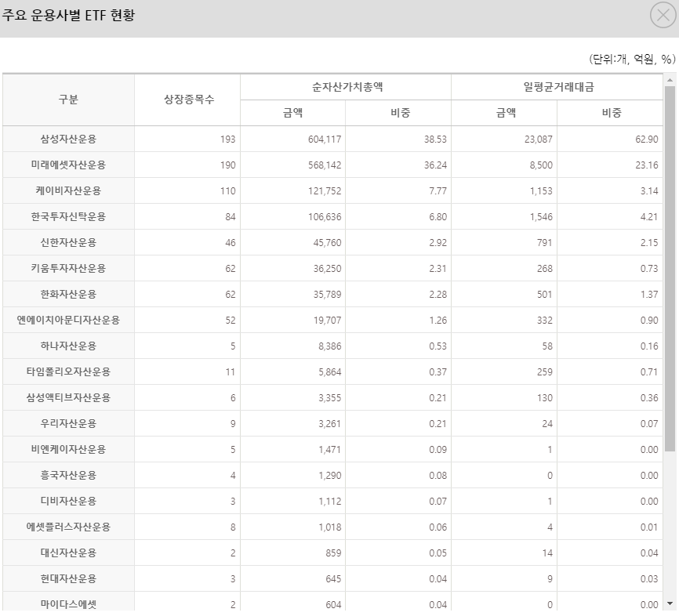Click the 23.16 trading share cell
Screen dimensions: 679x616
647,165
